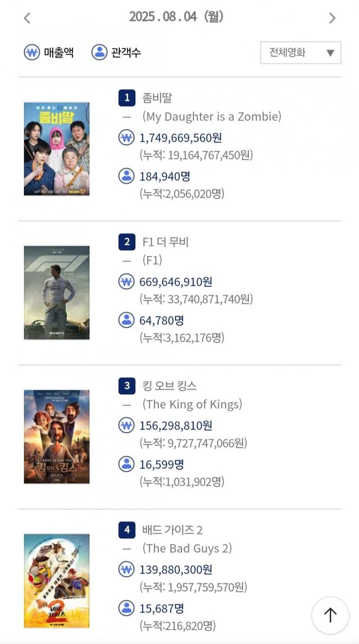Click the won icon beside 156,298,810원

pos(126,426)
